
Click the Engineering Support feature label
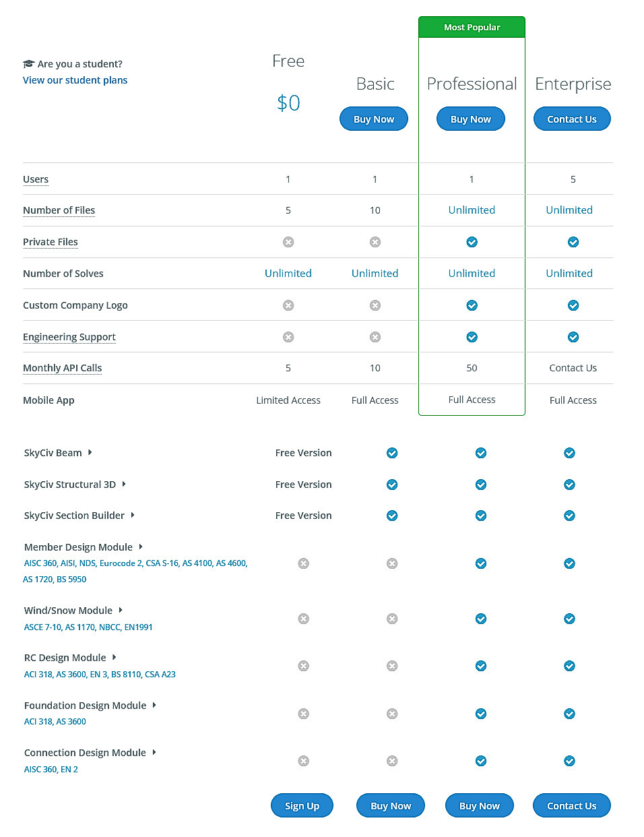[x=69, y=337]
